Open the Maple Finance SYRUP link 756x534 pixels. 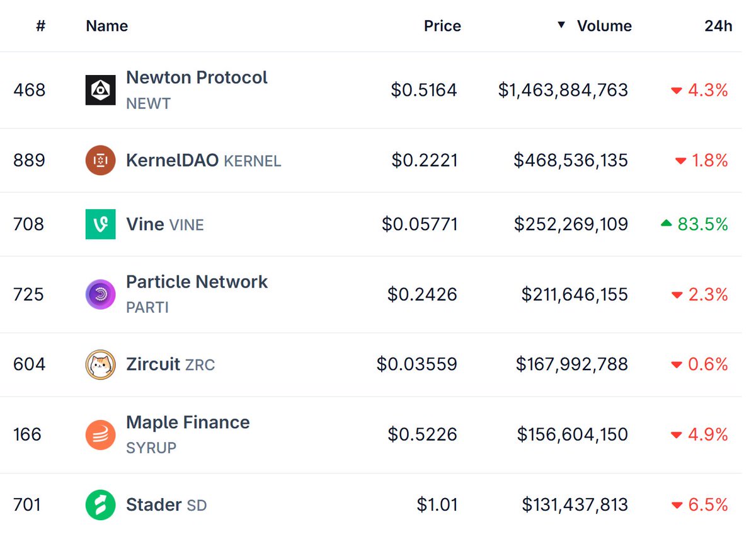[x=188, y=434]
